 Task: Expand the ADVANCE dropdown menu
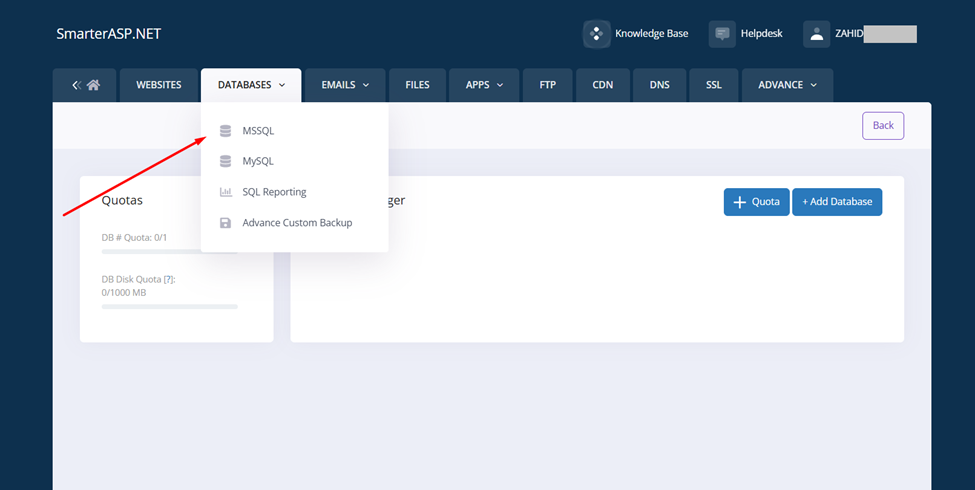pos(787,85)
